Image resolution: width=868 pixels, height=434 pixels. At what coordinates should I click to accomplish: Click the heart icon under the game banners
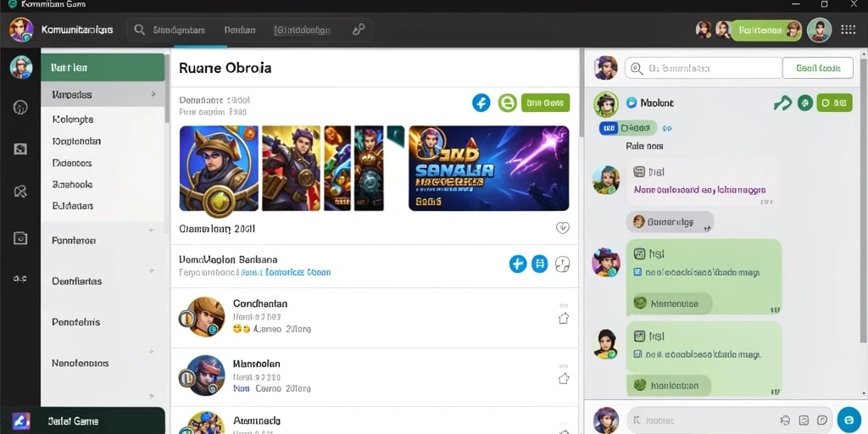563,227
